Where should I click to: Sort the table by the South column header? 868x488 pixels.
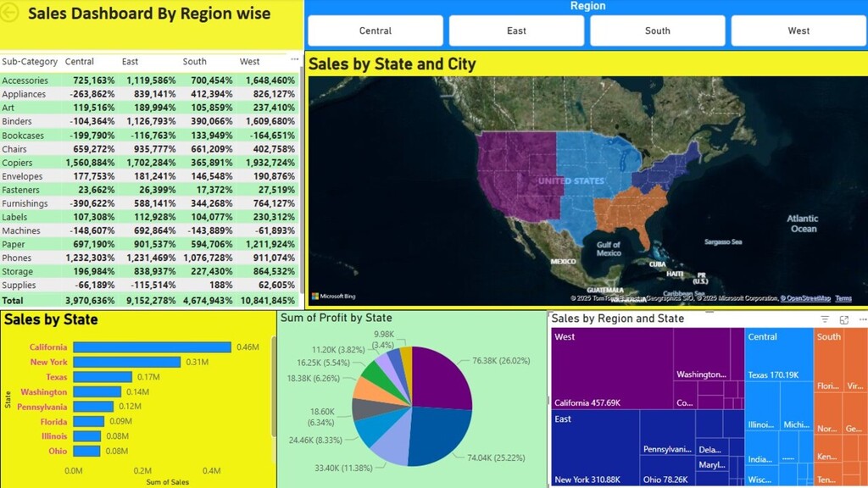pyautogui.click(x=194, y=61)
